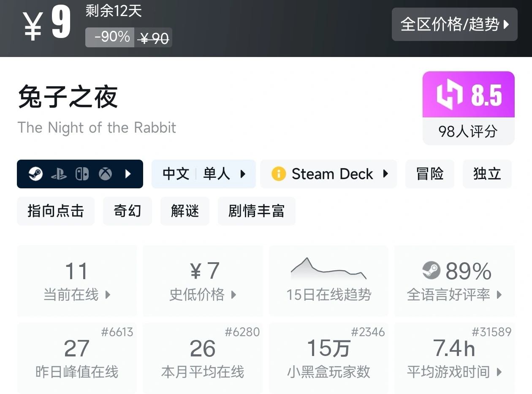Select the 冒险 tag
Image resolution: width=532 pixels, height=394 pixels.
(x=429, y=174)
